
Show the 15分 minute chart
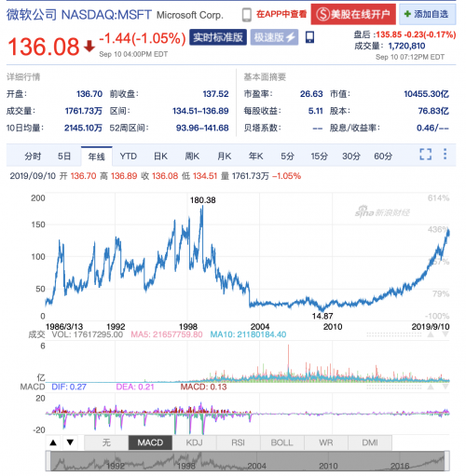[x=320, y=156]
